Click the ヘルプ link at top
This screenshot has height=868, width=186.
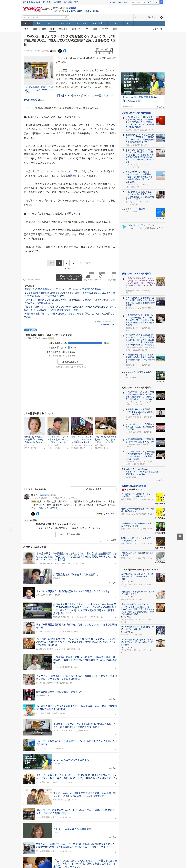[x=127, y=2]
